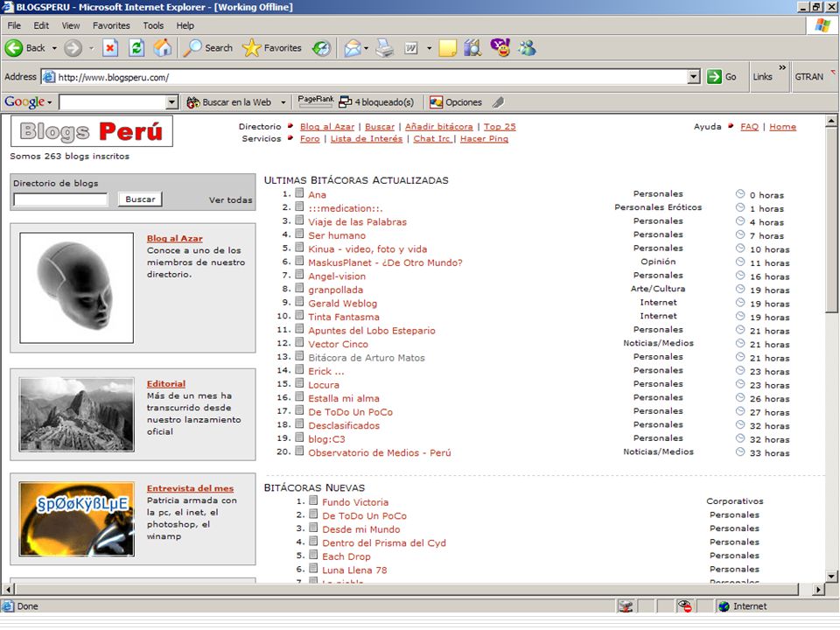The width and height of the screenshot is (840, 630).
Task: Open the View menu
Action: point(71,25)
